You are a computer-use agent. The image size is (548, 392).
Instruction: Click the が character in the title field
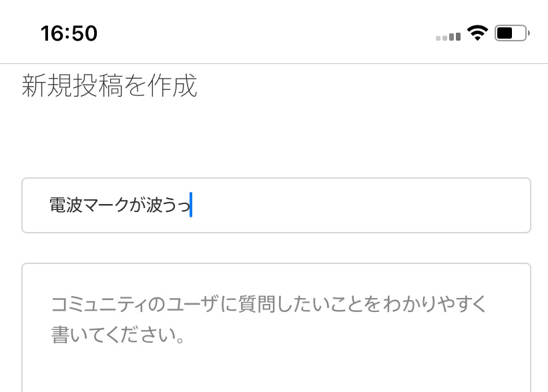click(137, 206)
